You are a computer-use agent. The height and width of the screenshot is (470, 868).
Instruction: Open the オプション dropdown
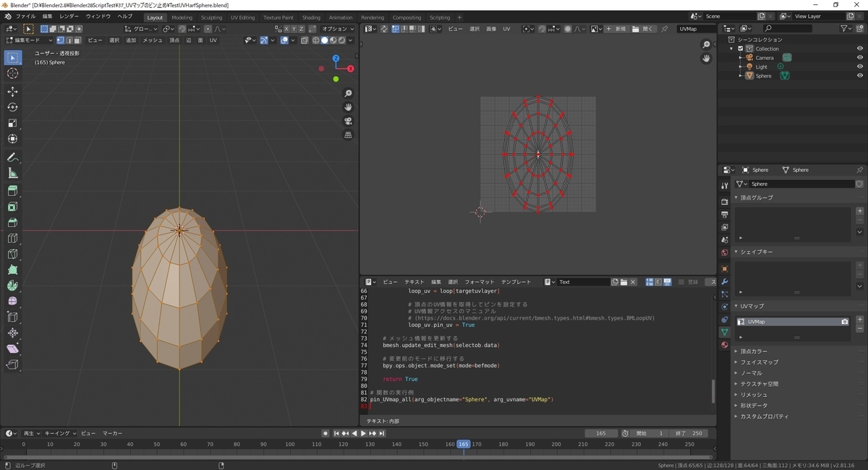click(x=338, y=29)
